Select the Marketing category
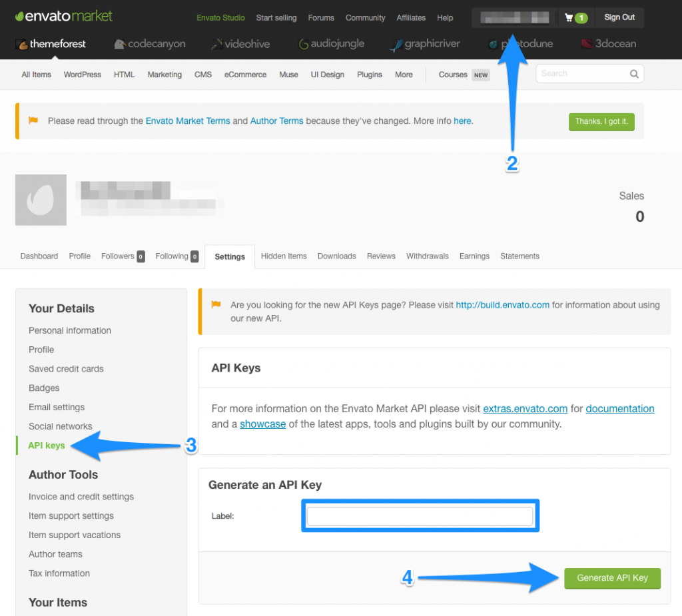The image size is (682, 616). pyautogui.click(x=165, y=75)
